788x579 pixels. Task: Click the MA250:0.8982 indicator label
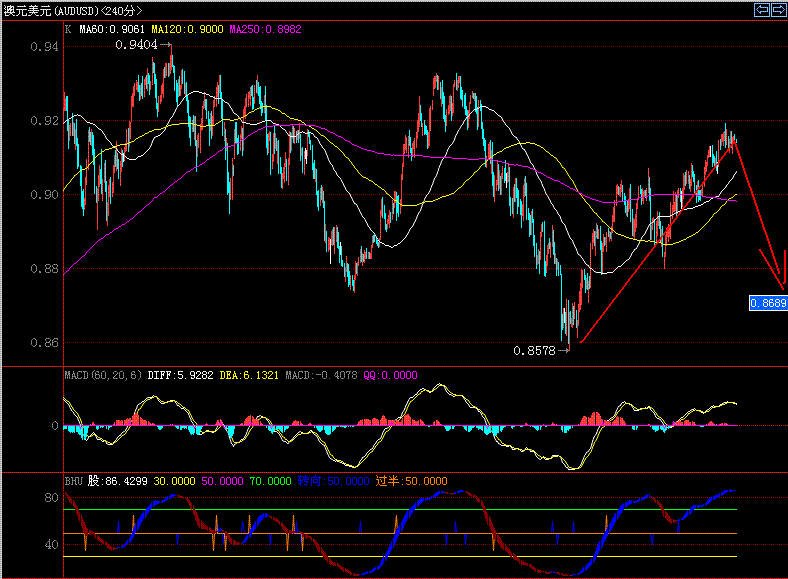pos(265,29)
